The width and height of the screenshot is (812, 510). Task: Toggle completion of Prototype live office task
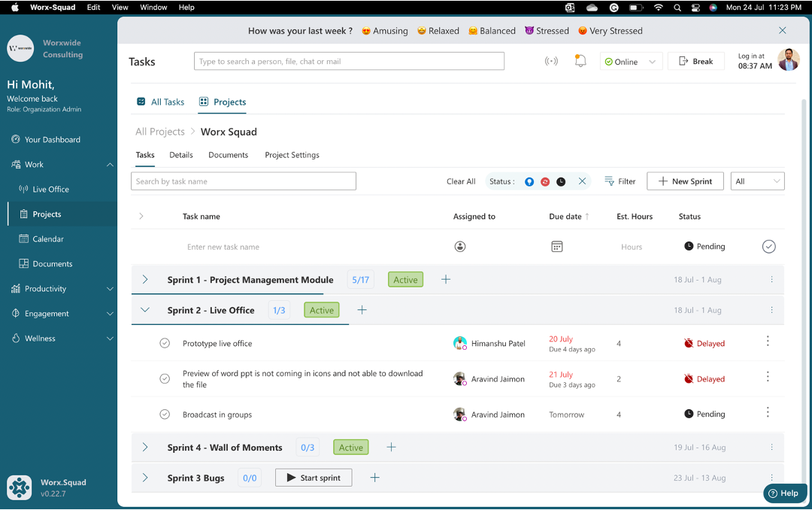(165, 343)
